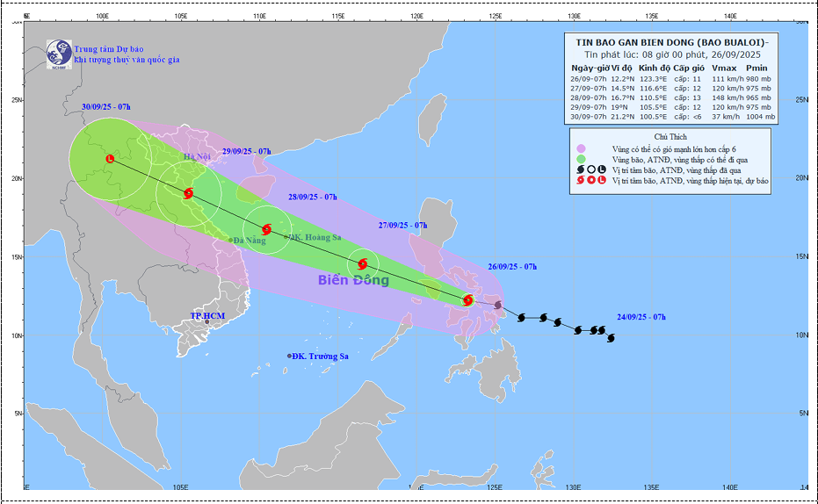818x504 pixels.
Task: Click the NCHMF logo in the top-left corner
Action: click(x=58, y=52)
